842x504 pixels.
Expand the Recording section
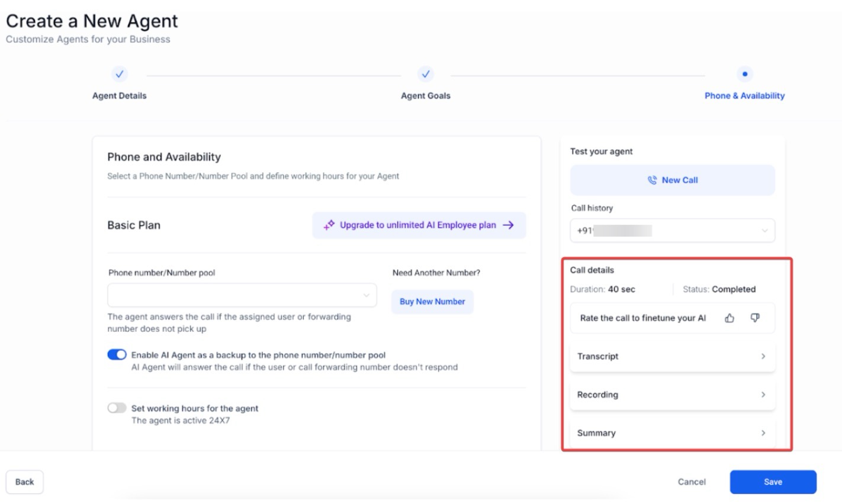point(672,395)
